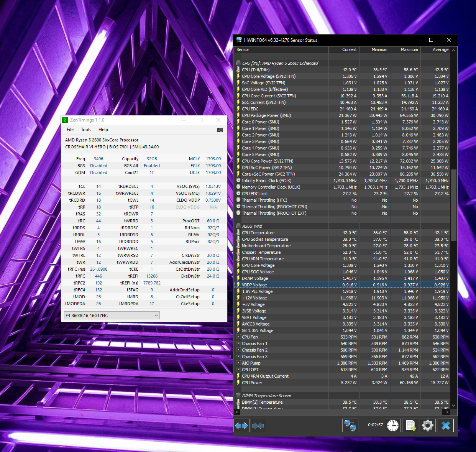Click the blue expand arrows button in HWiNFO
This screenshot has width=476, height=452.
click(x=241, y=426)
